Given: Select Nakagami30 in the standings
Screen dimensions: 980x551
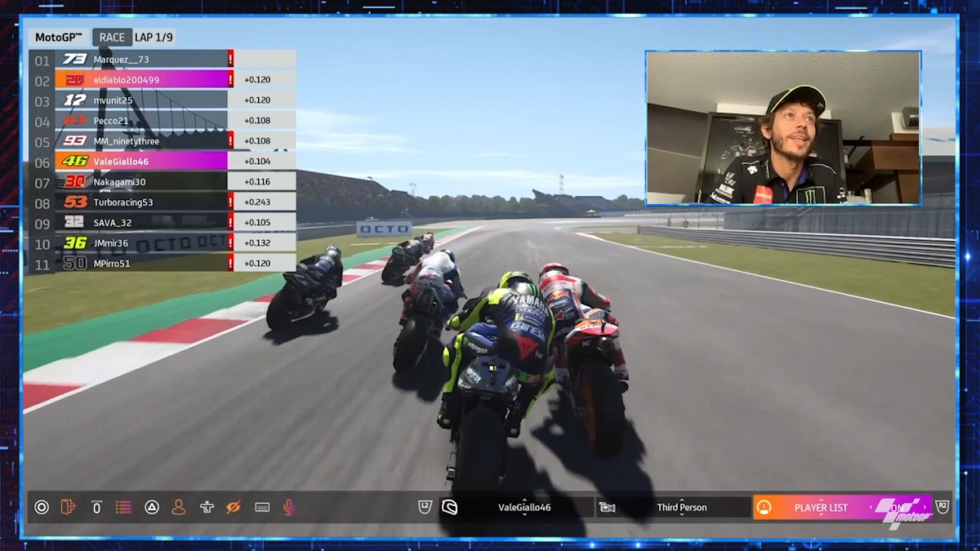Looking at the screenshot, I should click(163, 181).
